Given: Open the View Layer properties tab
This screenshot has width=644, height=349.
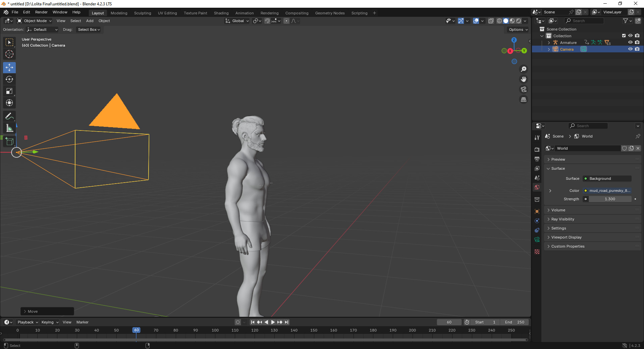Looking at the screenshot, I should tap(537, 168).
